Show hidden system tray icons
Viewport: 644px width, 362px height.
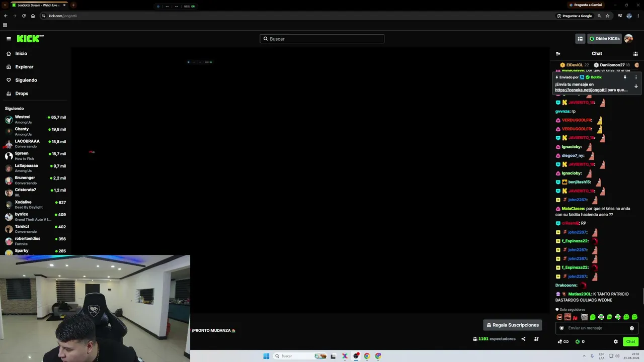click(584, 356)
